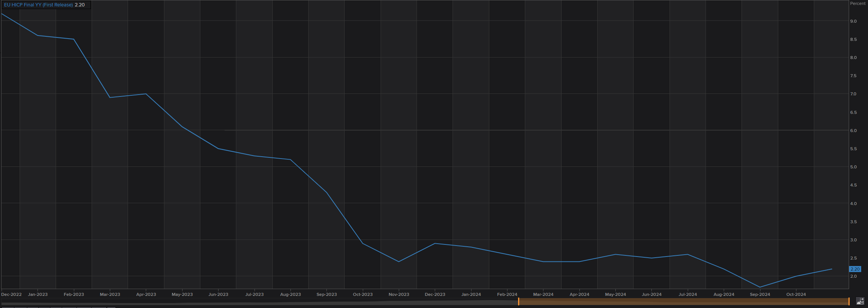The width and height of the screenshot is (868, 308).
Task: Click the final data point of the line
Action: (x=832, y=269)
